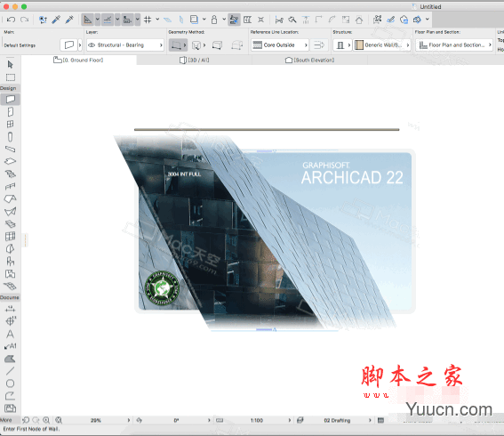Inject parameters with the syringe icon
The width and height of the screenshot is (504, 436).
point(69,20)
